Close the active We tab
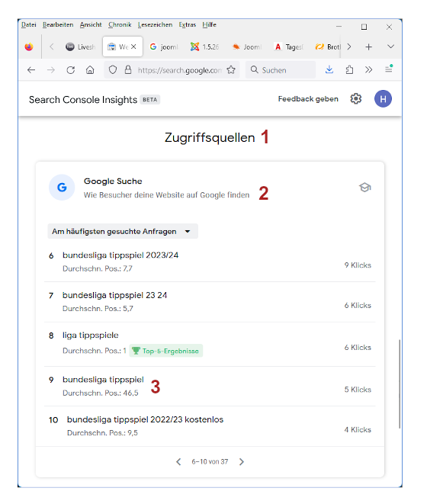This screenshot has width=427, height=504. 133,47
